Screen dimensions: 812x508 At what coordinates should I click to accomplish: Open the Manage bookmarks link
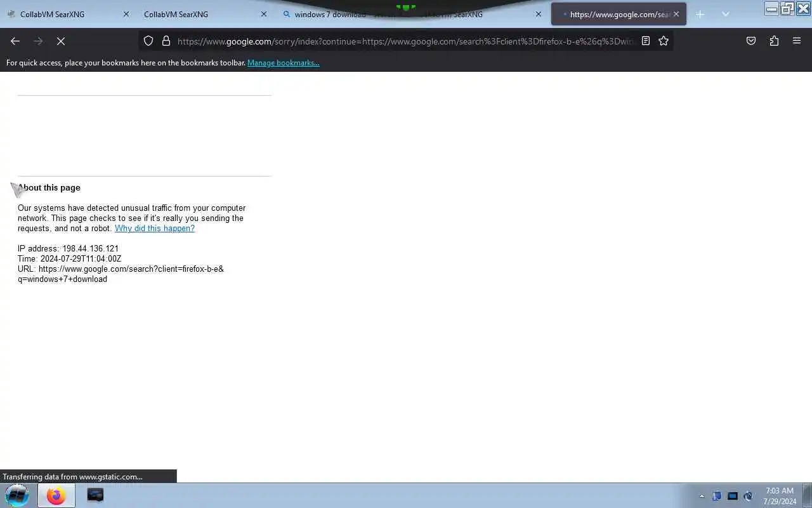click(284, 63)
